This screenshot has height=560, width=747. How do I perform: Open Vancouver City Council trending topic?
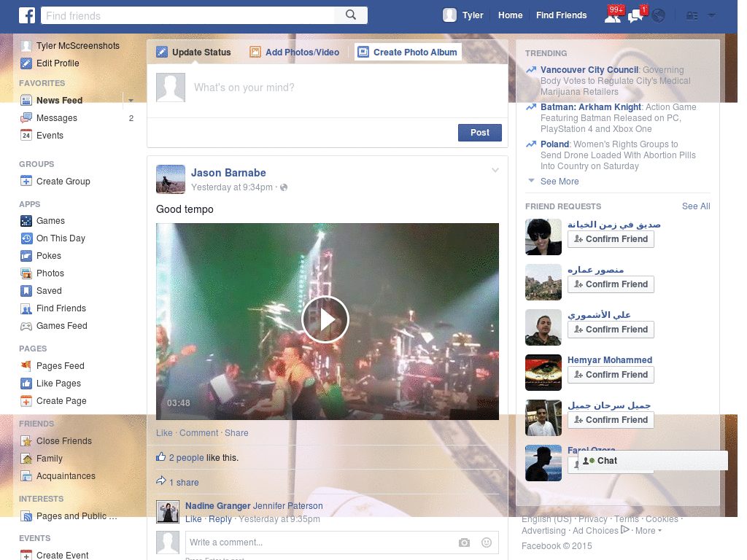[589, 70]
